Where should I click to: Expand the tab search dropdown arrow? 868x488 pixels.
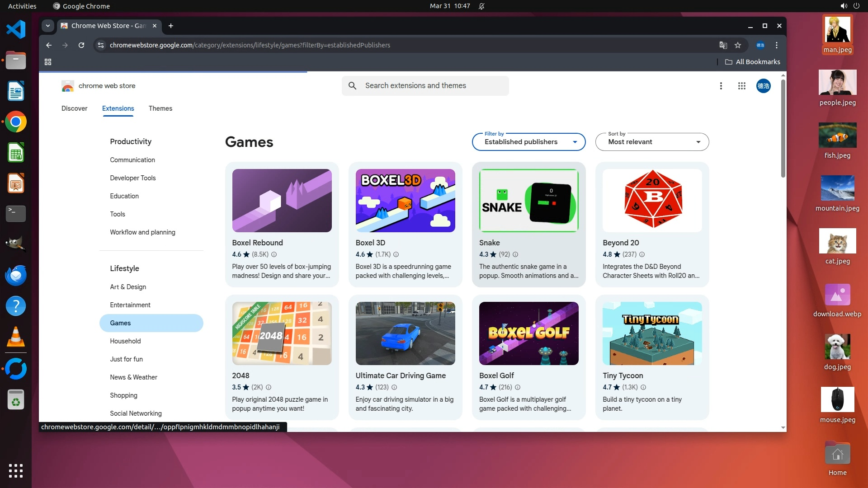48,26
